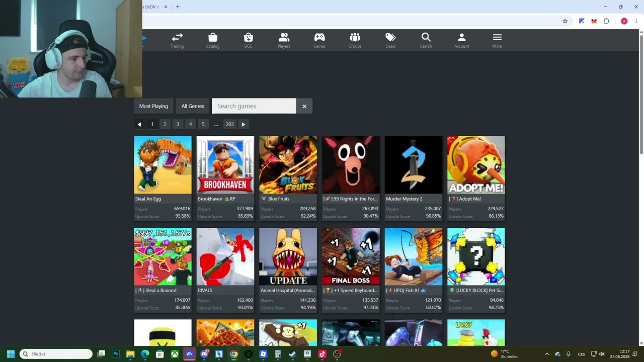Image resolution: width=644 pixels, height=362 pixels.
Task: Open the clock and date 12:17
Action: tap(620, 354)
